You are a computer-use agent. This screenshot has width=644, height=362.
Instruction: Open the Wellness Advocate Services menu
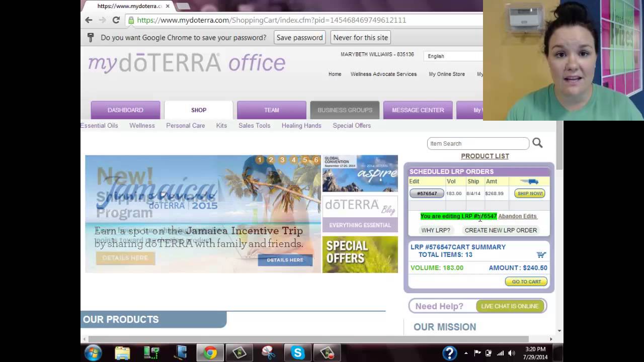[x=383, y=74]
